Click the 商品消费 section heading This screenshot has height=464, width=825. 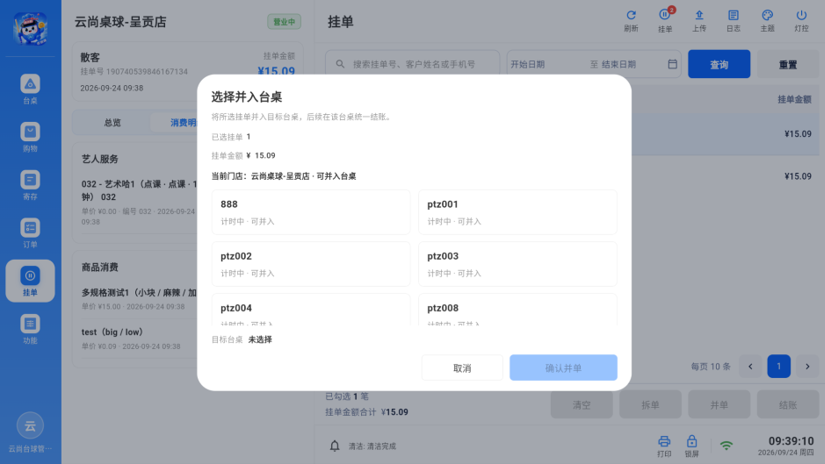point(100,267)
